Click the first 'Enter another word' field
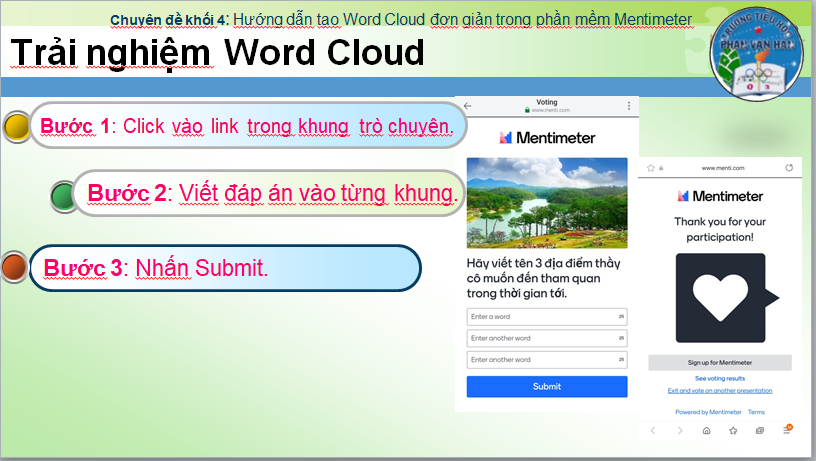816x461 pixels. [547, 338]
